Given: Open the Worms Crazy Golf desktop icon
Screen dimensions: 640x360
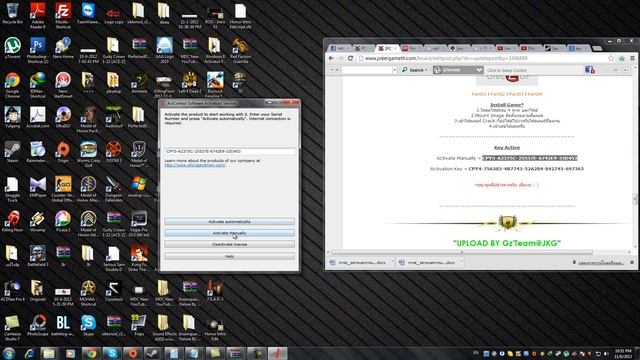Looking at the screenshot, I should pos(88,154).
